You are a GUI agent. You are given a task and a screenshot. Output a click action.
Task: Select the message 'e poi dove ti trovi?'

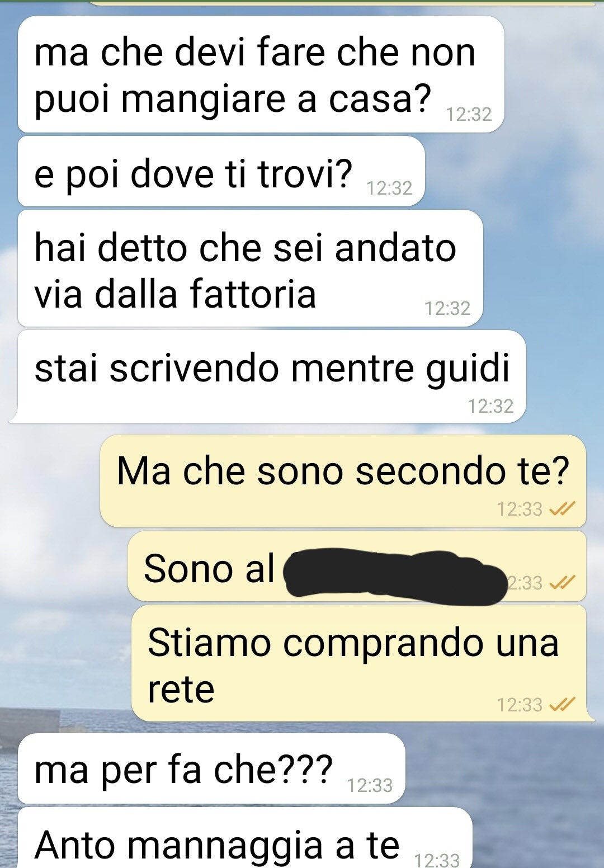pos(221,172)
